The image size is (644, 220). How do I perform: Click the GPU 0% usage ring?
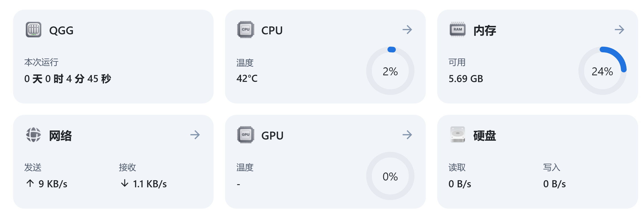click(390, 176)
